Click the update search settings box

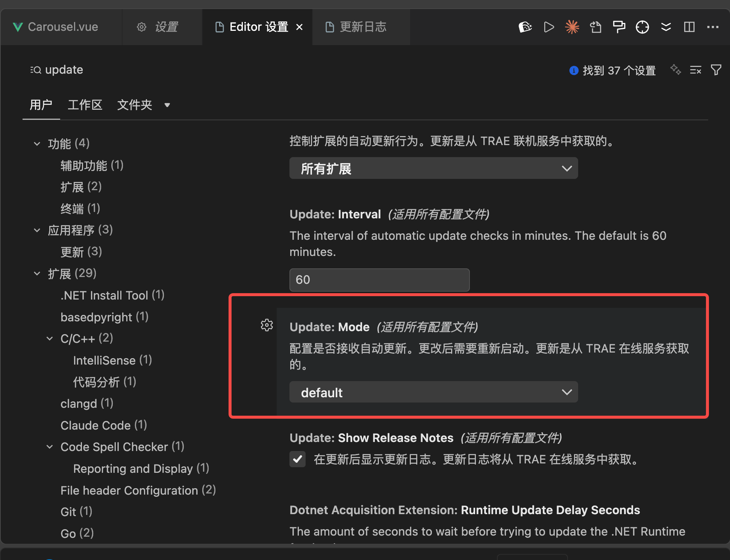click(x=293, y=70)
